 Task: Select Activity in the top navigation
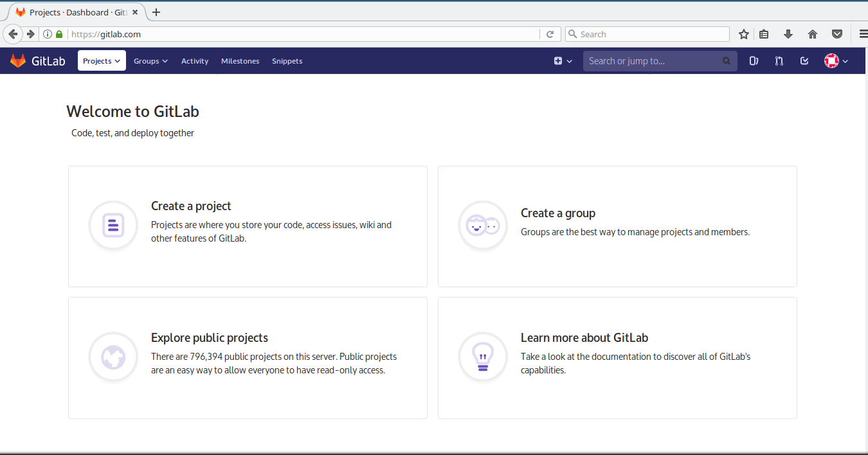pyautogui.click(x=195, y=60)
